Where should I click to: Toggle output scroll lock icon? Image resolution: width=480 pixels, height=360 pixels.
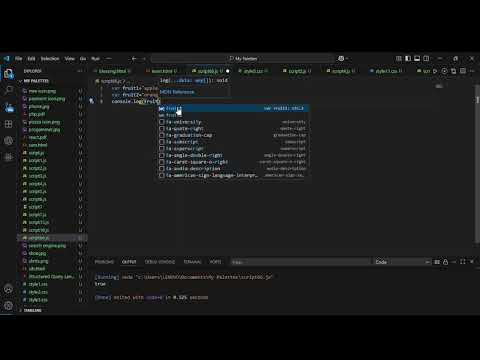coord(446,262)
